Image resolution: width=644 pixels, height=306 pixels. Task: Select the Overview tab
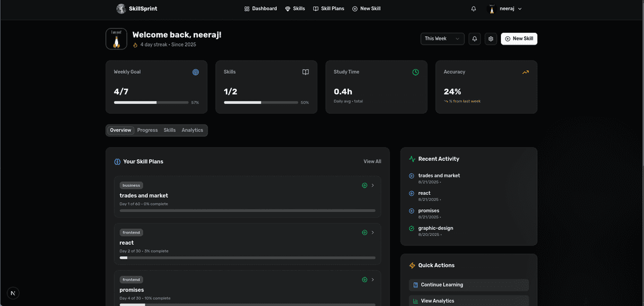pos(120,130)
